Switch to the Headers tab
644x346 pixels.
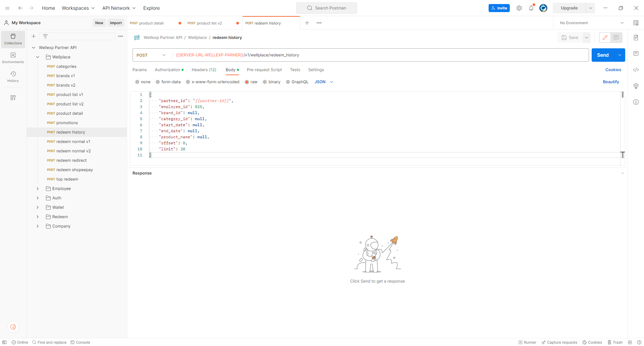pos(204,70)
